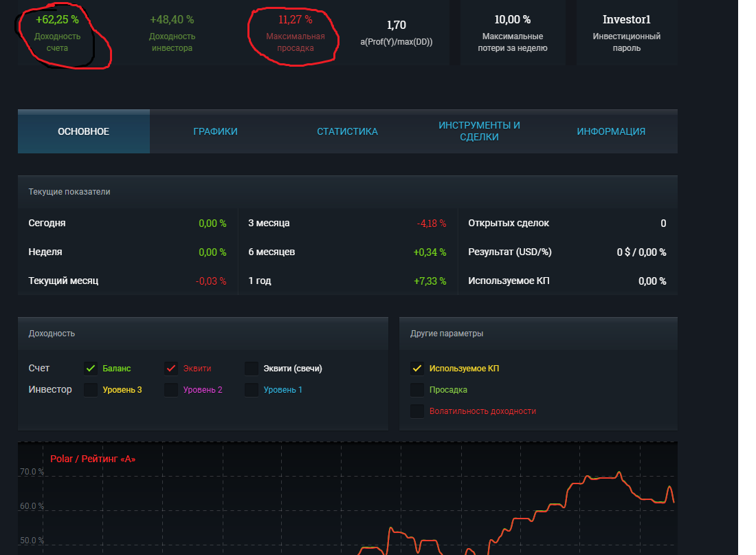Viewport: 756px width, 555px height.
Task: Click the Polar / Рейтинг «А» chart title
Action: pyautogui.click(x=93, y=459)
